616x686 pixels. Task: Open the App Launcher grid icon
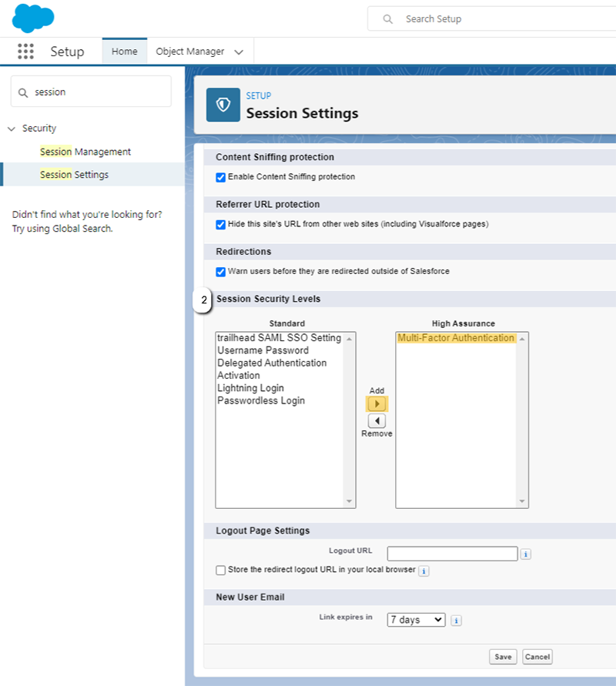tap(25, 52)
